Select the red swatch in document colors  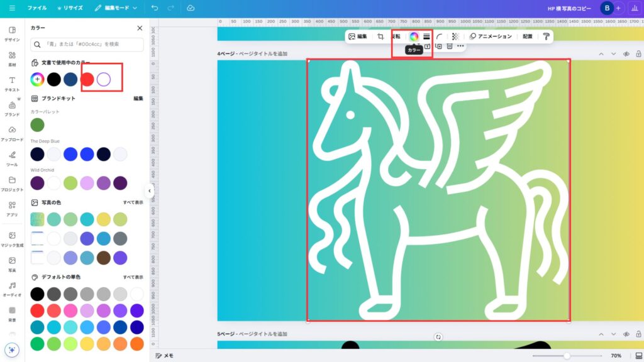pyautogui.click(x=87, y=79)
